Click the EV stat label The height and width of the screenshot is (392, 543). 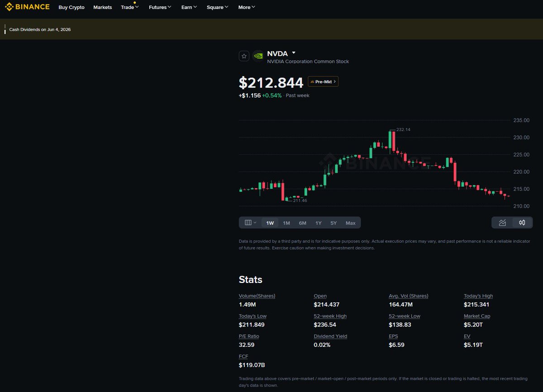click(x=467, y=336)
